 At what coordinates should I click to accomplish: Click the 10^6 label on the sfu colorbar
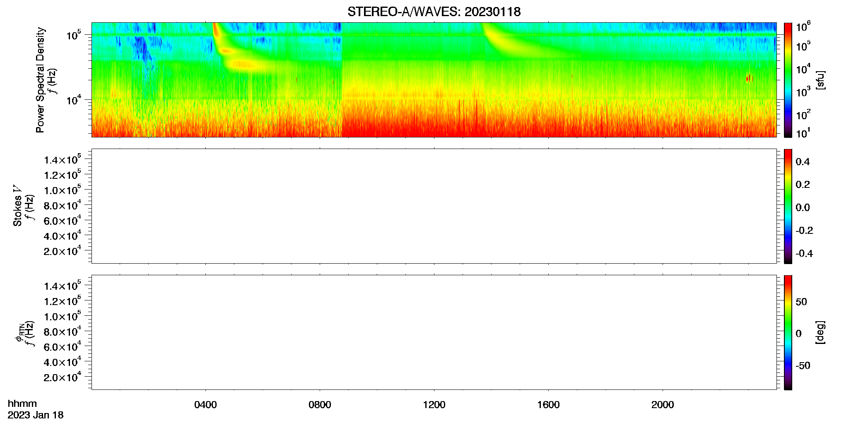pos(804,26)
